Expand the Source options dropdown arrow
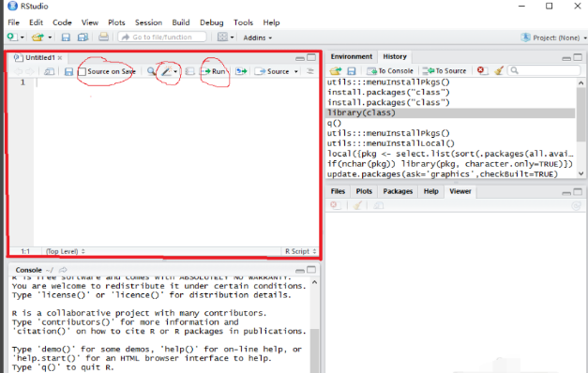 (295, 71)
